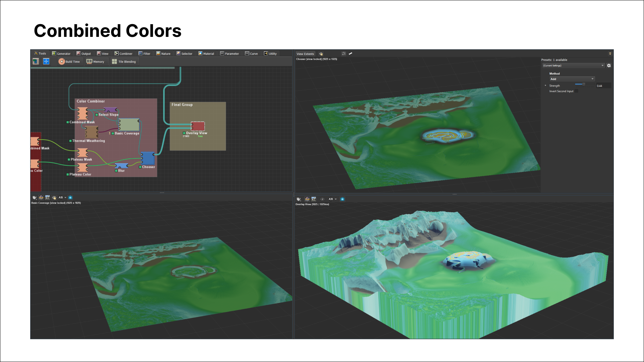Image resolution: width=644 pixels, height=362 pixels.
Task: Expand the Current Settings presets dropdown
Action: tap(573, 66)
